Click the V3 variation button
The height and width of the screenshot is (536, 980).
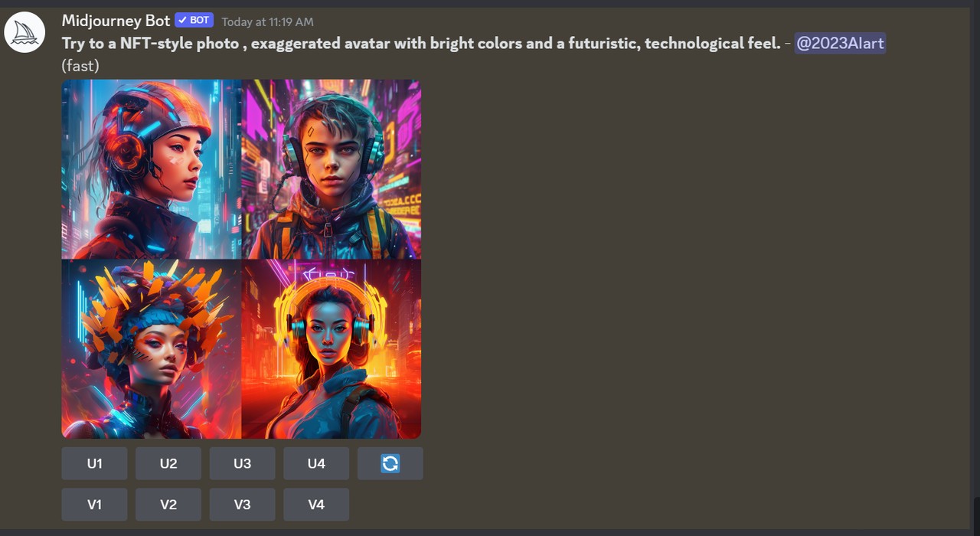tap(243, 505)
